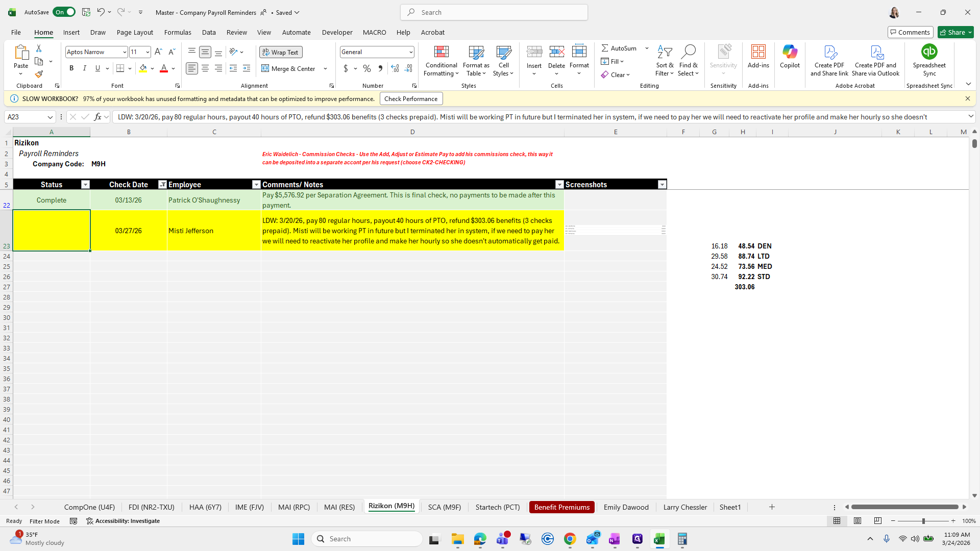Viewport: 980px width, 551px height.
Task: Toggle Wrap Text formatting
Action: (281, 52)
